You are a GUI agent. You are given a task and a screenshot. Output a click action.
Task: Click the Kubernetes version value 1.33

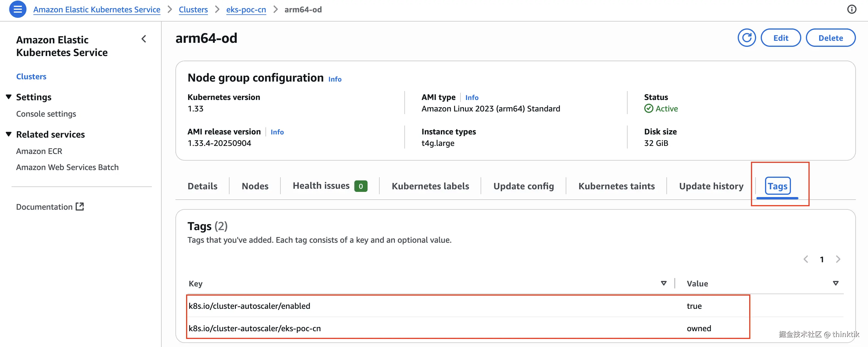pos(196,109)
